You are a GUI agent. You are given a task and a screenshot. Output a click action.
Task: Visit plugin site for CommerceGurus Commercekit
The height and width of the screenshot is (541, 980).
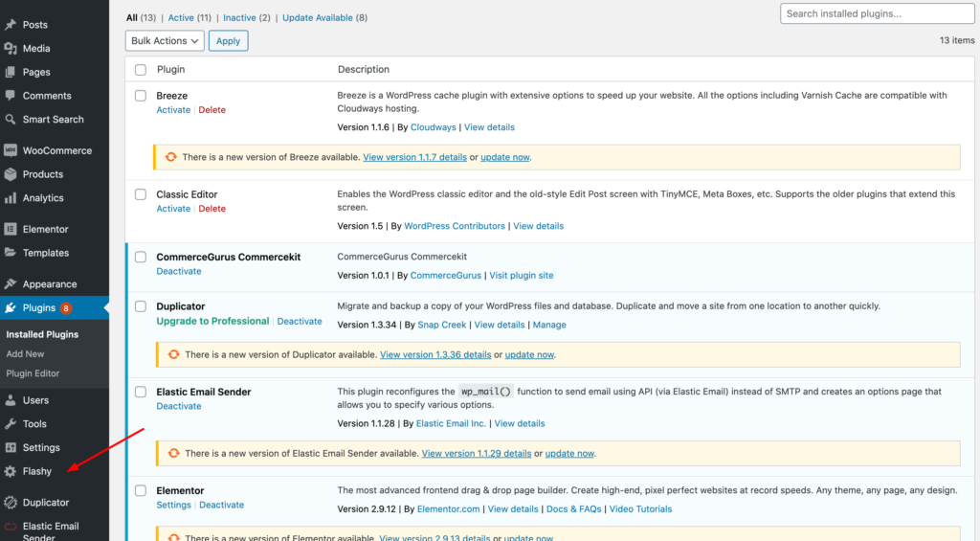pos(522,276)
